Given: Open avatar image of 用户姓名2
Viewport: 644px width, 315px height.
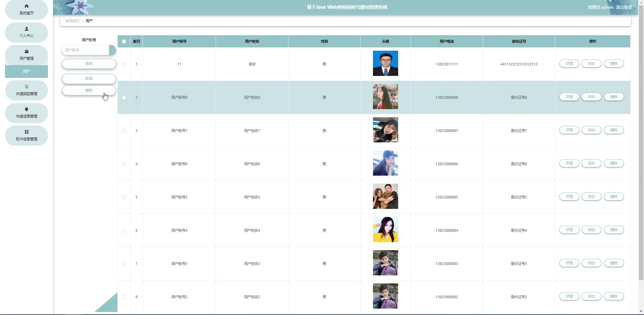Looking at the screenshot, I should [x=385, y=296].
